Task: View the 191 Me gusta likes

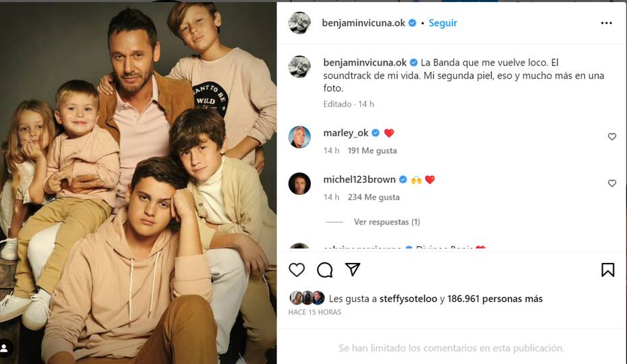Action: 372,150
